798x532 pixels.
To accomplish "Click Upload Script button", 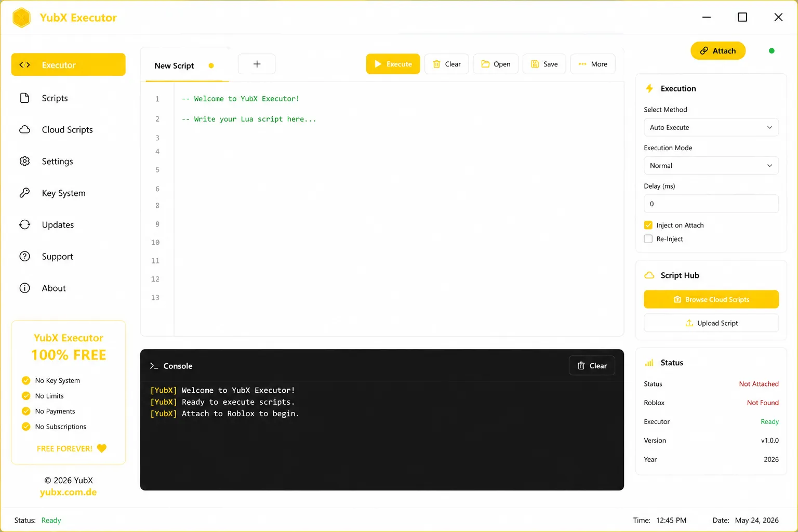I will pyautogui.click(x=711, y=323).
